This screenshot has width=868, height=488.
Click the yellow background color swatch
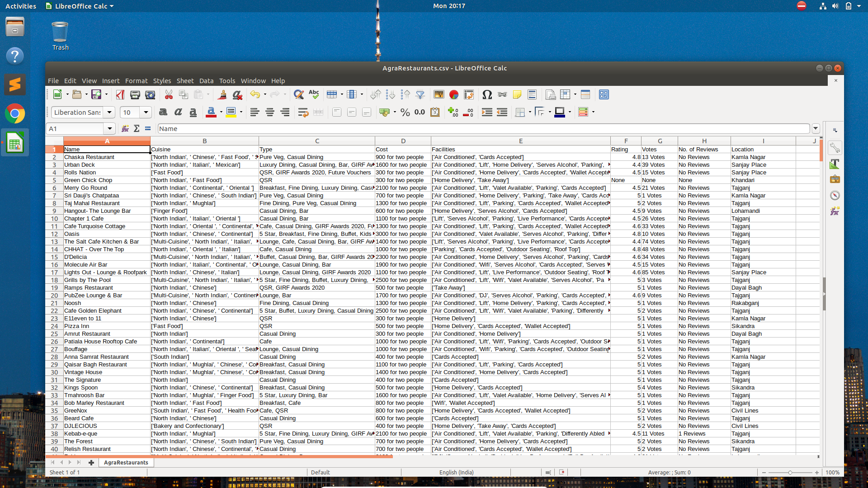[x=231, y=113]
